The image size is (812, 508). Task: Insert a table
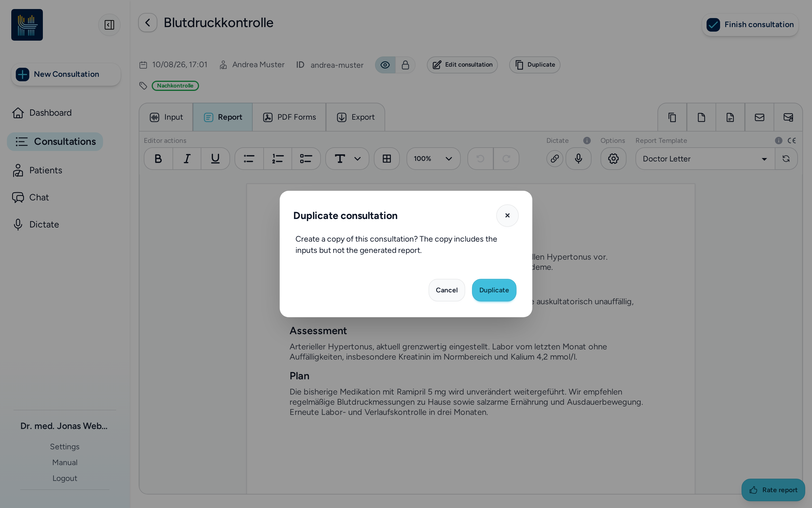[x=387, y=159]
